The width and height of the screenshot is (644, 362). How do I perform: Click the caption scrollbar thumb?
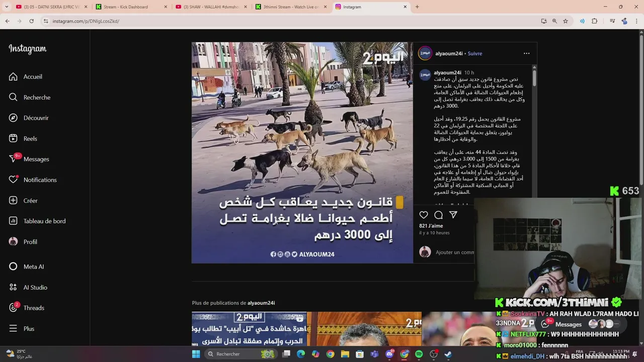pyautogui.click(x=534, y=77)
